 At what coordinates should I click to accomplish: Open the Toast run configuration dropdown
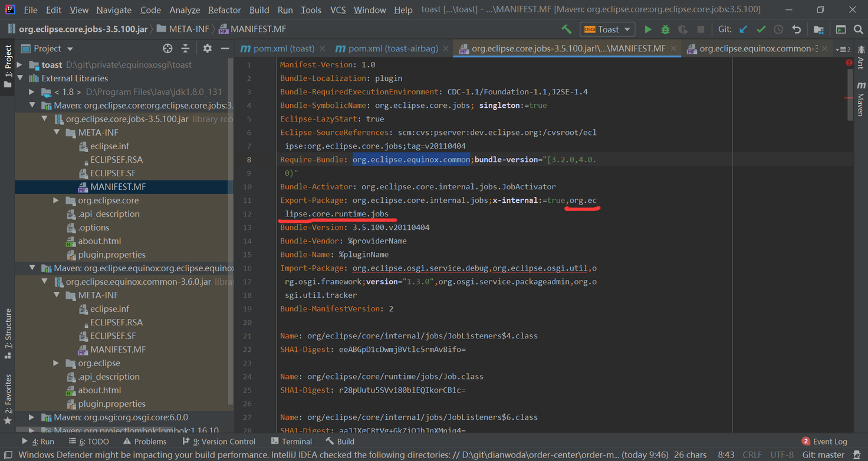click(x=607, y=28)
